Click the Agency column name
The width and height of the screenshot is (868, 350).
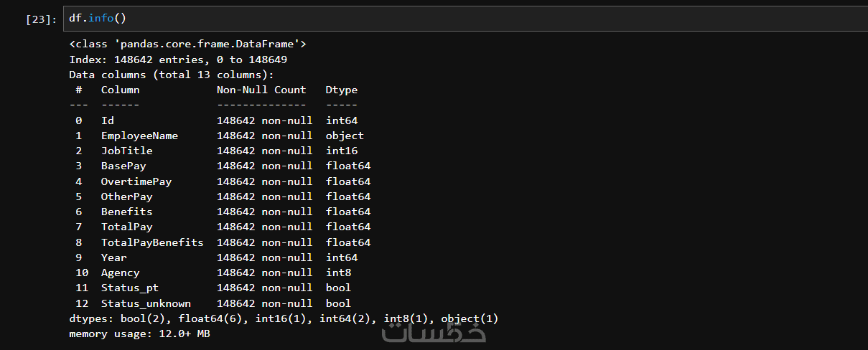click(x=120, y=273)
